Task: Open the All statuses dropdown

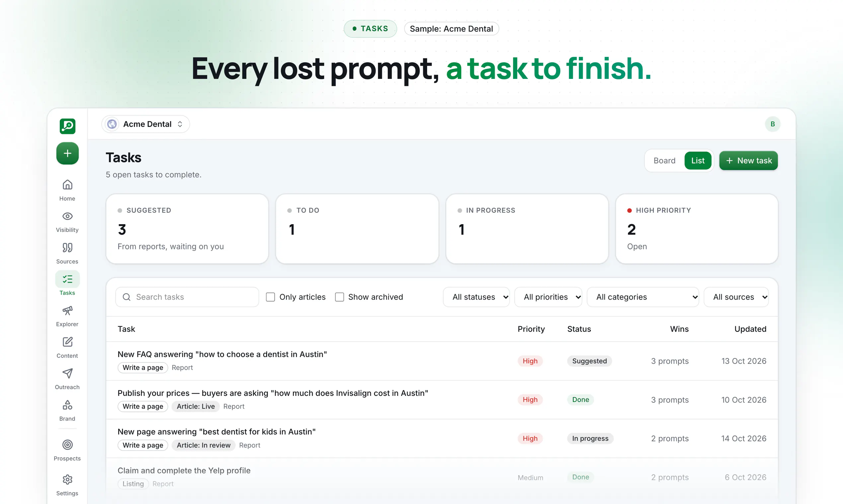Action: pos(476,297)
